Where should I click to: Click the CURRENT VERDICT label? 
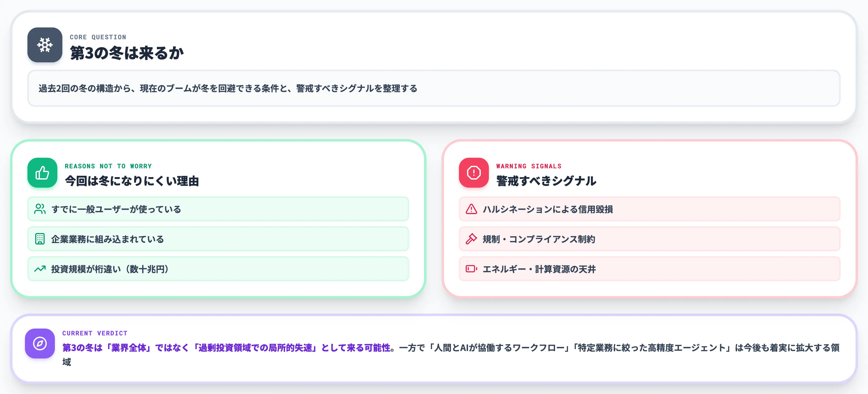[x=95, y=333]
